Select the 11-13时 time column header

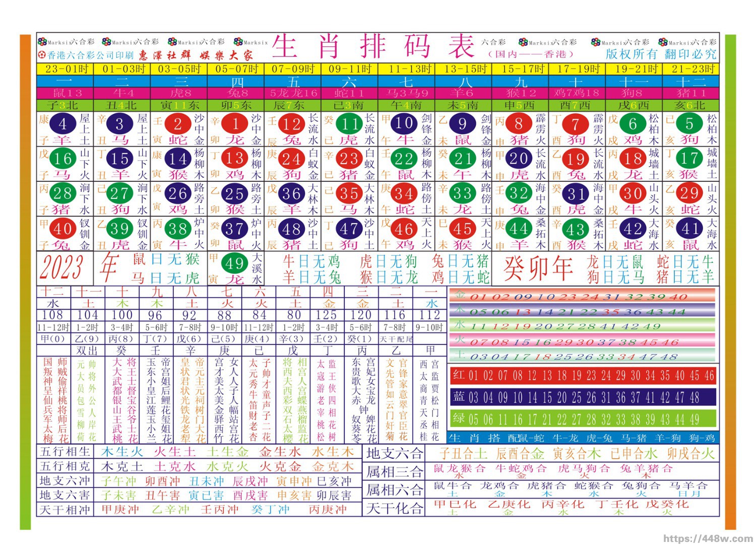(x=407, y=69)
